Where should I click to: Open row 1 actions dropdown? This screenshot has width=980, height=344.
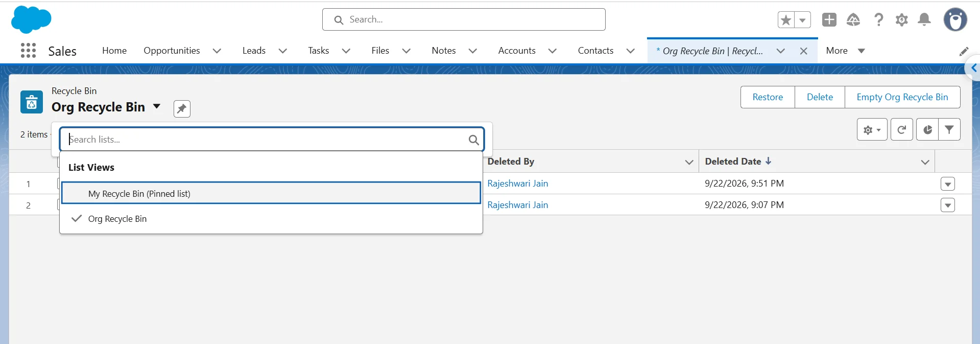coord(948,184)
